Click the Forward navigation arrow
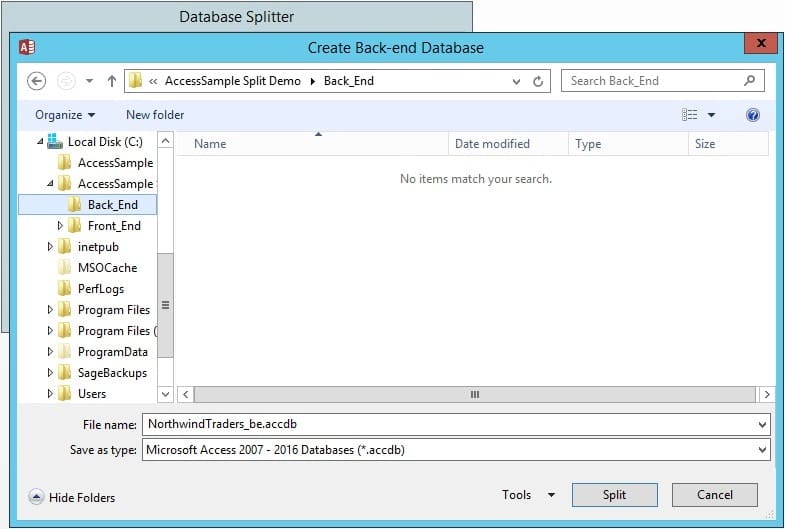Viewport: 785px width, 529px height. coord(66,81)
